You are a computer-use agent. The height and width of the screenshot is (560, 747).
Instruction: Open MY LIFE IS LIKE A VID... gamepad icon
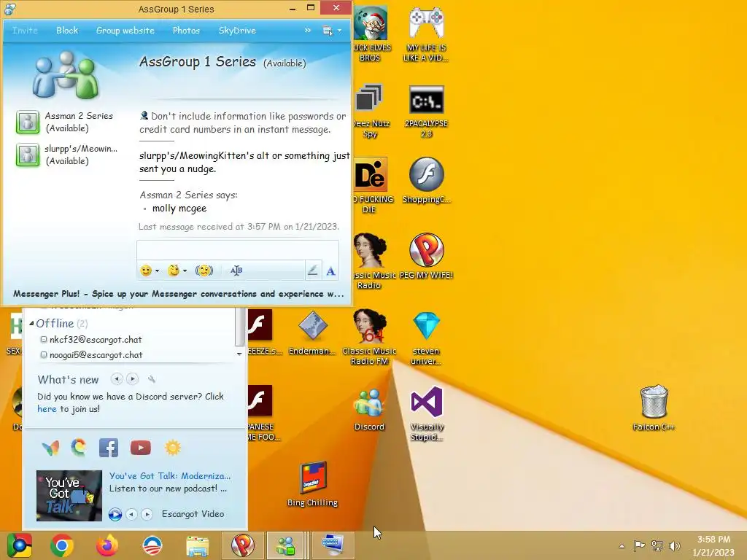click(426, 35)
